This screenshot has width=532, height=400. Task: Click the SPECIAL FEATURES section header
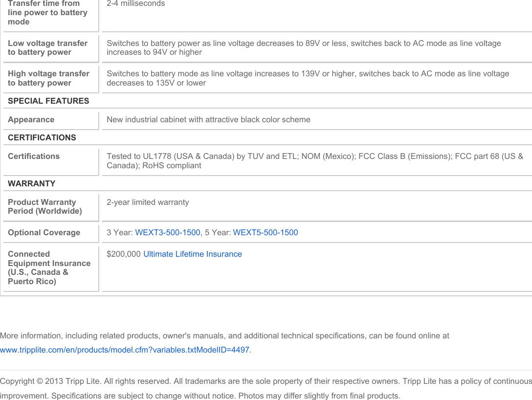coord(48,101)
